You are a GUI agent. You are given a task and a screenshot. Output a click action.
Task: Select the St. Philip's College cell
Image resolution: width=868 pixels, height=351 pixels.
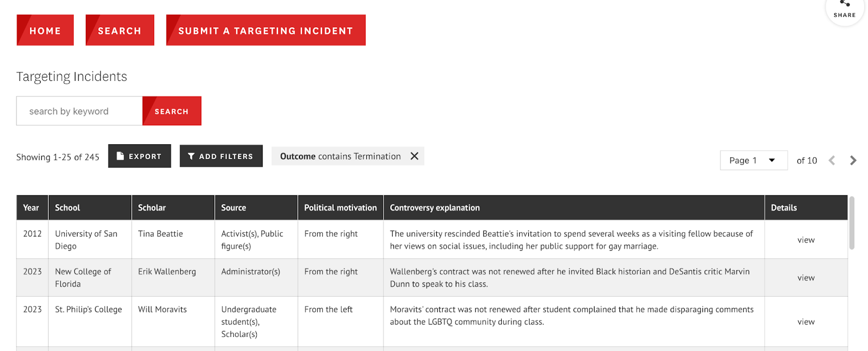[x=90, y=322]
